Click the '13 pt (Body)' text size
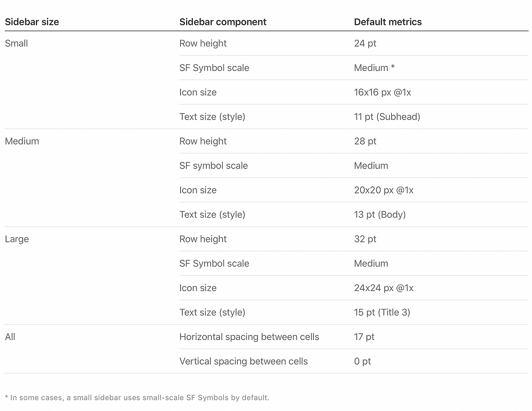 pos(380,215)
